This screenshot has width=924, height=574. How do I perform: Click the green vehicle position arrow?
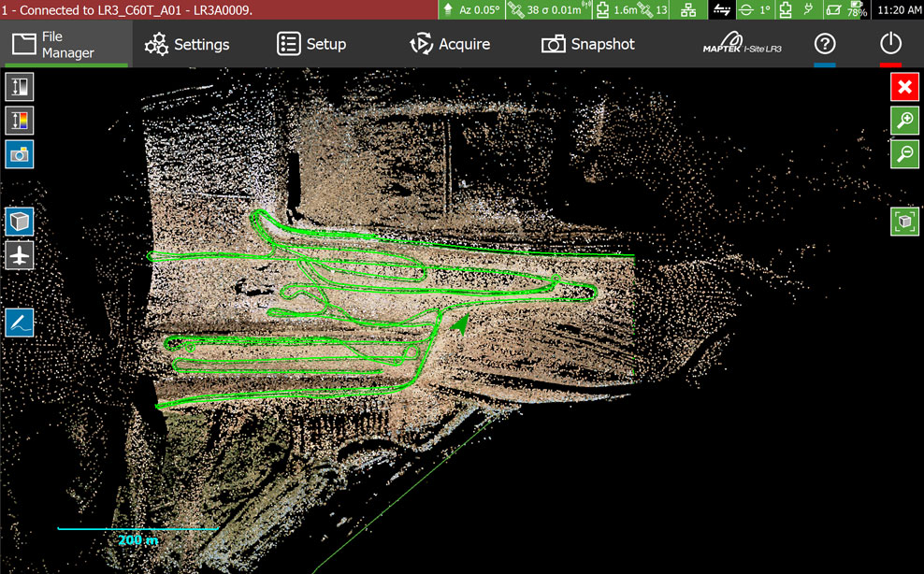click(x=460, y=323)
